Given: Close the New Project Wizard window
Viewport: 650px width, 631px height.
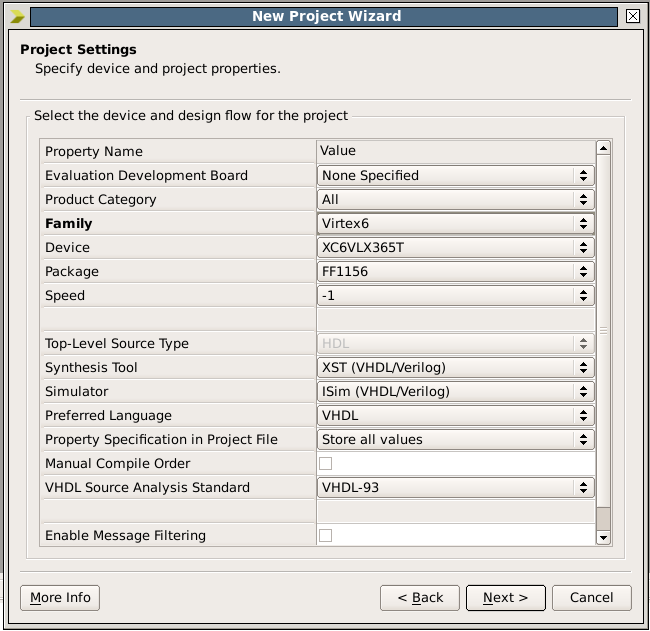Looking at the screenshot, I should tap(632, 16).
